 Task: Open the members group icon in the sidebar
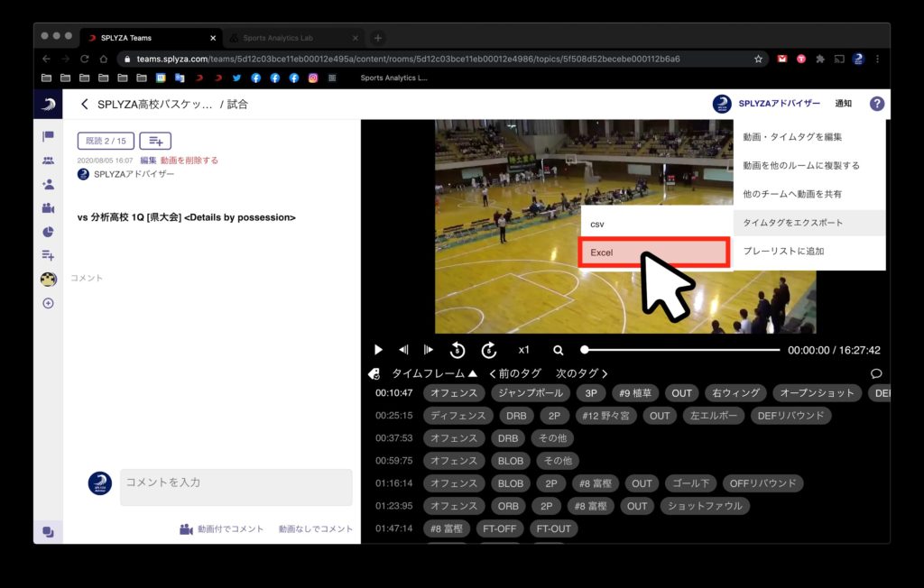(x=49, y=161)
